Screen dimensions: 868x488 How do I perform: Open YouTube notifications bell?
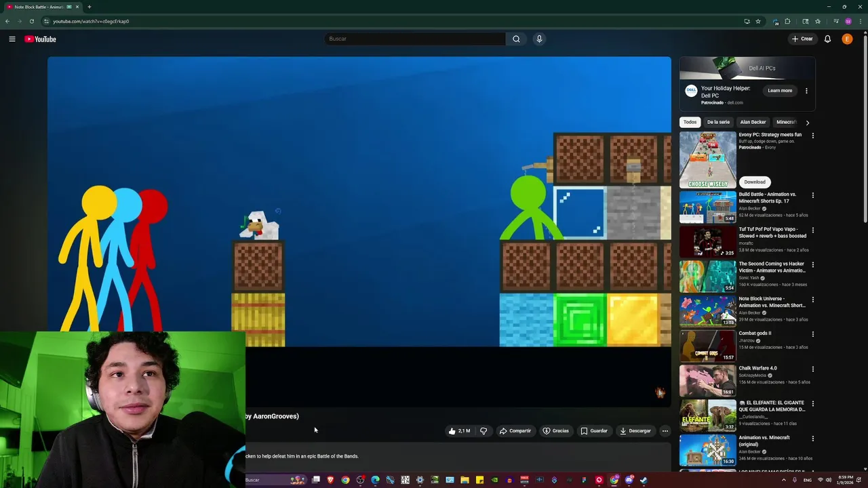[827, 39]
